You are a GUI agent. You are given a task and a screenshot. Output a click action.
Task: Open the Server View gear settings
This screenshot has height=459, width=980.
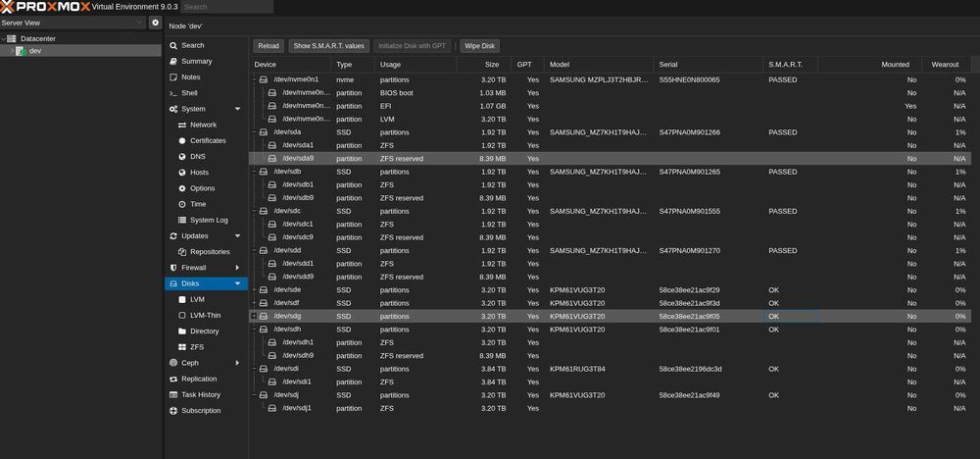click(x=156, y=23)
